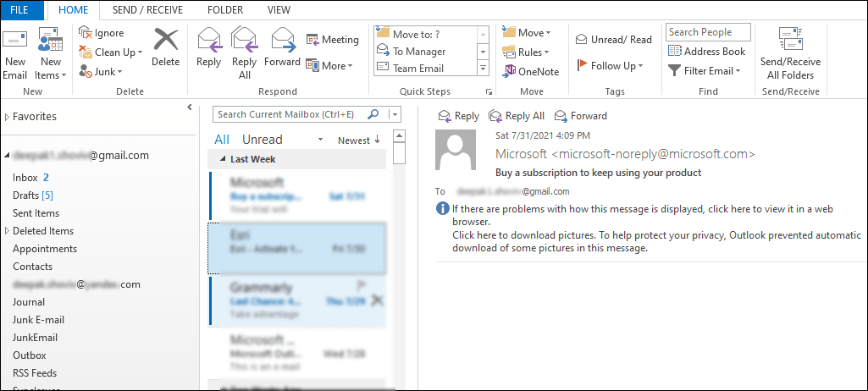This screenshot has height=391, width=868.
Task: Expand the Favorites section
Action: point(7,117)
